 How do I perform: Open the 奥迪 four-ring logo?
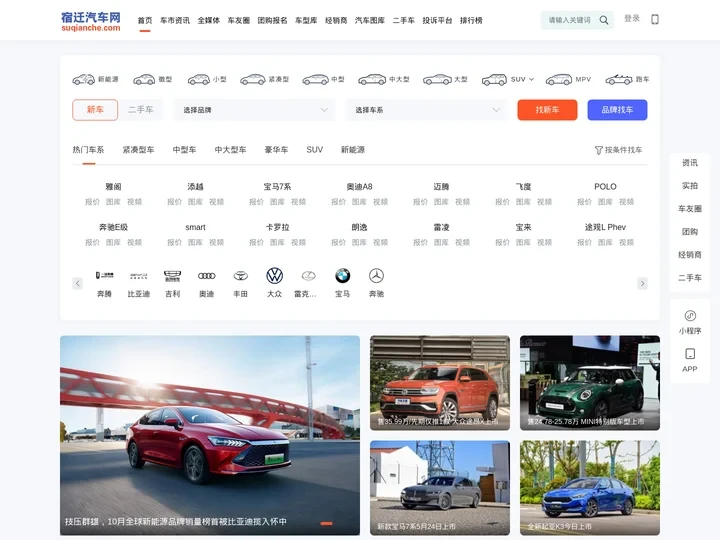tap(207, 276)
